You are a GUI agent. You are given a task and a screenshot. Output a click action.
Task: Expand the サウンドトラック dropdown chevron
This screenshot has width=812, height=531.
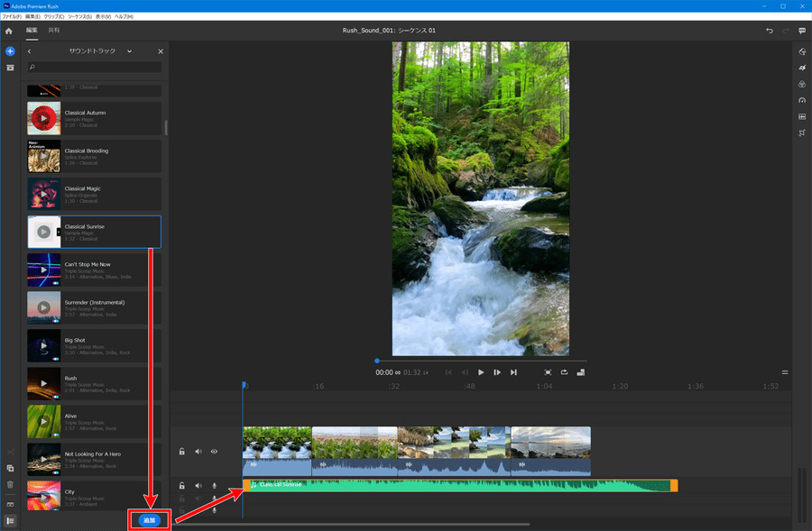129,51
